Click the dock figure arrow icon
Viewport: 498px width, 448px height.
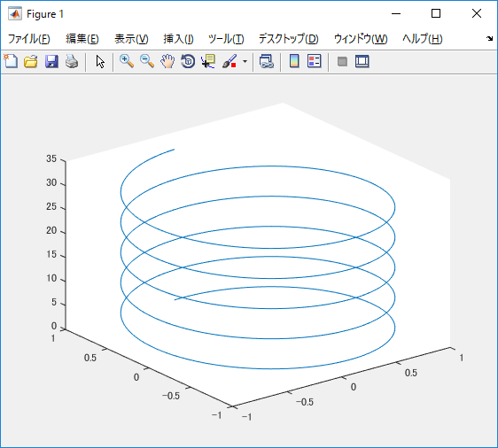[x=489, y=39]
